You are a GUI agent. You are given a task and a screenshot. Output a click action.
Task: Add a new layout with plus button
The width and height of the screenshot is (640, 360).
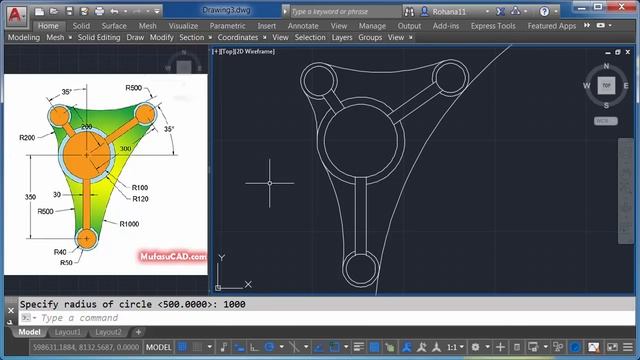click(138, 332)
